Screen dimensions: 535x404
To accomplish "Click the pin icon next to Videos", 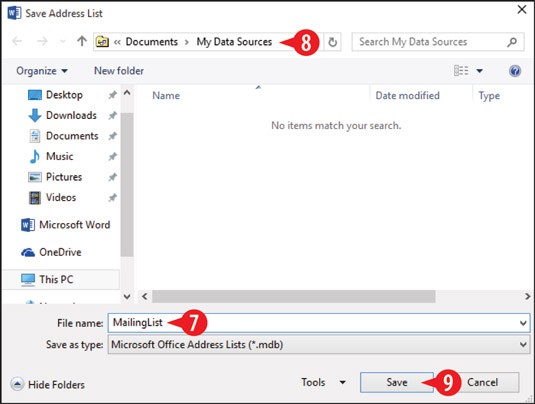I will tap(113, 197).
